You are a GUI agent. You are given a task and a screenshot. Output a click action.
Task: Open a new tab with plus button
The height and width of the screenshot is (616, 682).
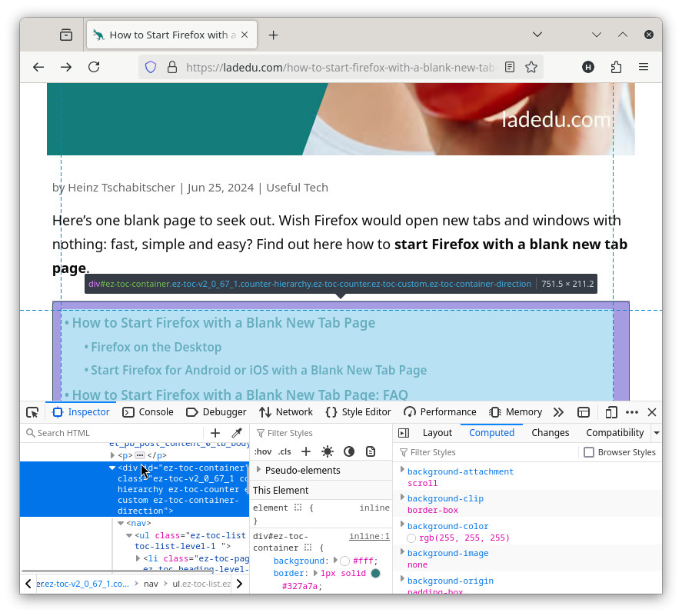(273, 35)
